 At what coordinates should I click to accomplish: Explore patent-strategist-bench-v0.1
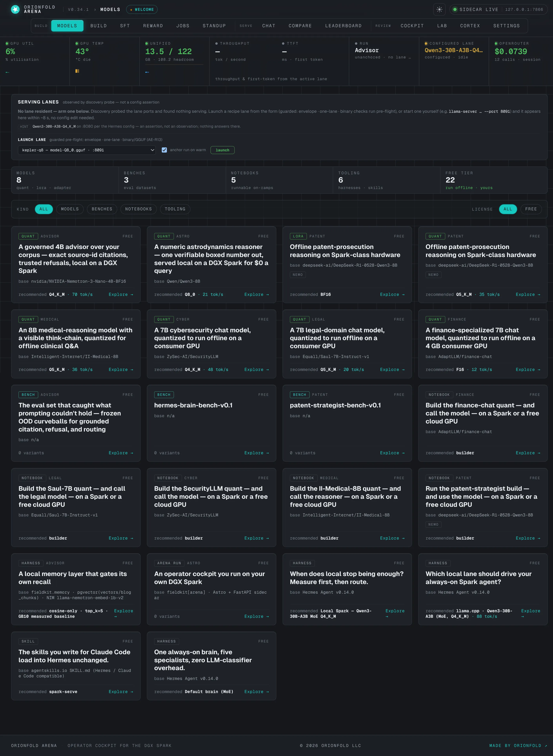pyautogui.click(x=392, y=453)
